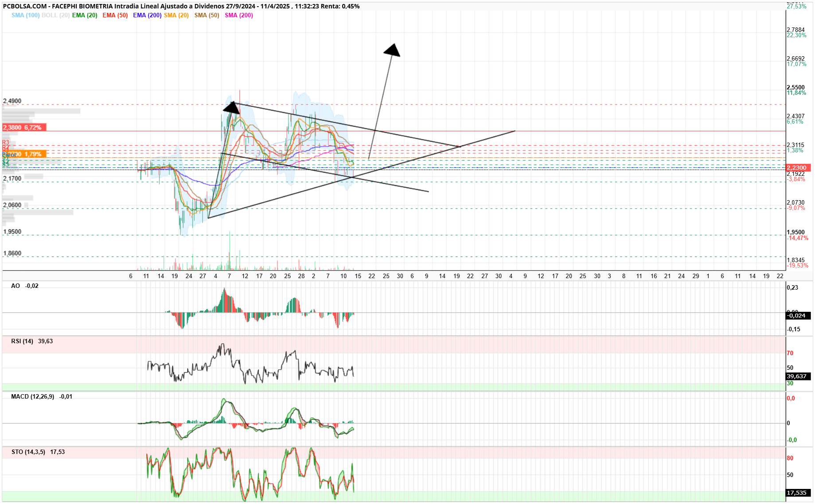Click the AO -0,02 indicator label

25,286
